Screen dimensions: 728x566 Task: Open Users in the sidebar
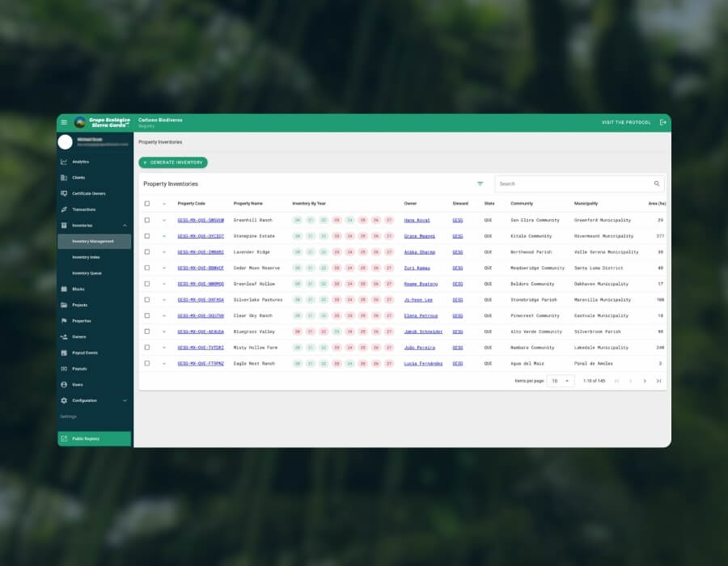[95, 385]
